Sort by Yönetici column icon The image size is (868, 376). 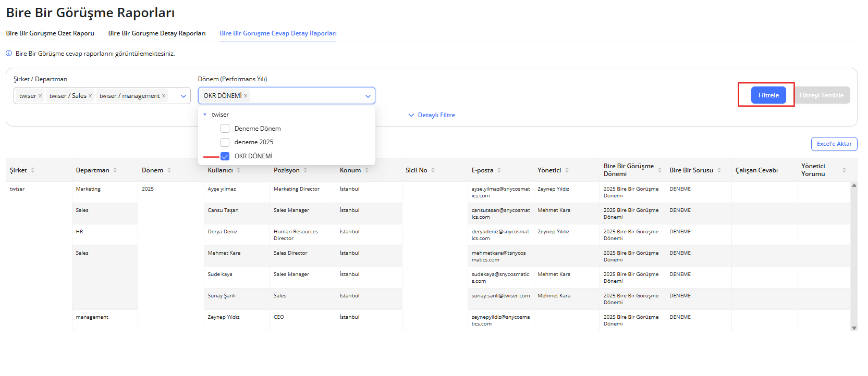pos(567,170)
